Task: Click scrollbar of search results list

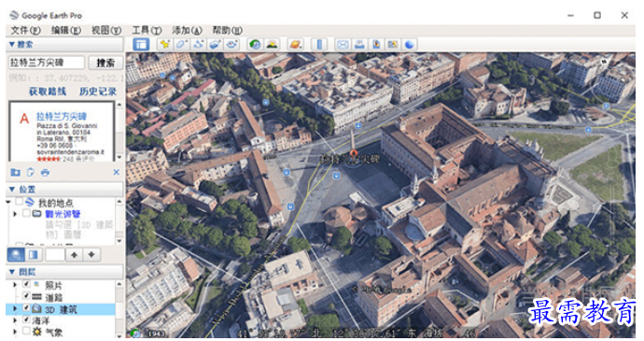Action: click(x=119, y=131)
